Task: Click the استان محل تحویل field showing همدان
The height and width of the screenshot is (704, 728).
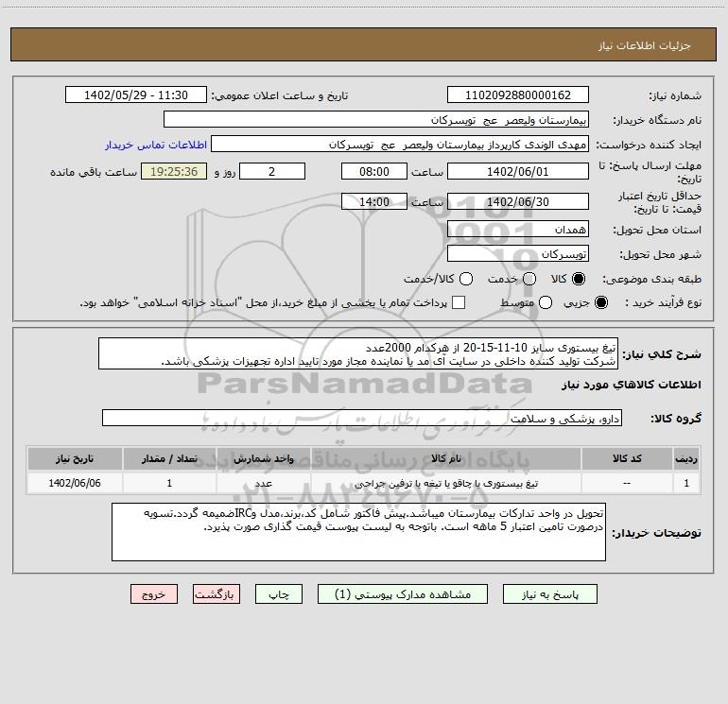Action: tap(517, 230)
